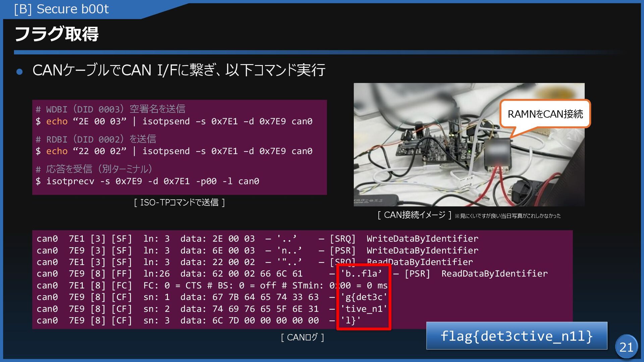644x362 pixels.
Task: Click the フラグ取得 slide title
Action: pos(56,34)
